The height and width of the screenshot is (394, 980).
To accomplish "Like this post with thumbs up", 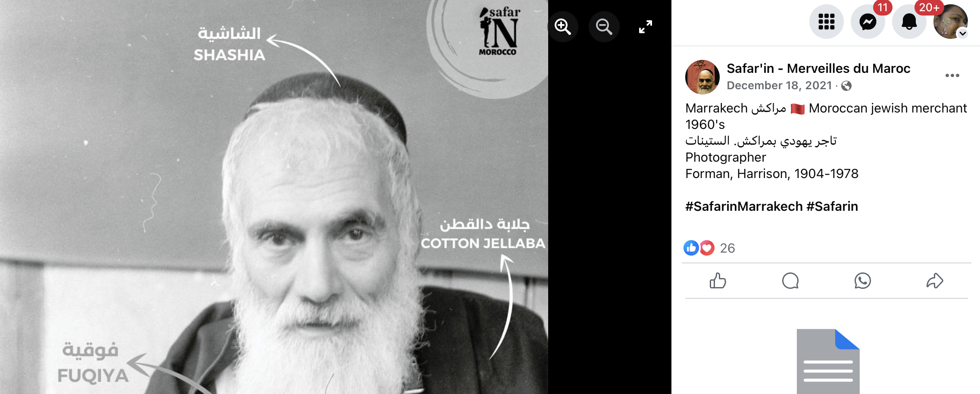I will pyautogui.click(x=718, y=281).
